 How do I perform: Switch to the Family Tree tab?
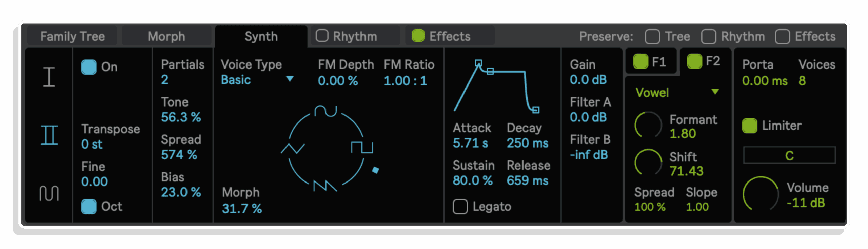(72, 36)
